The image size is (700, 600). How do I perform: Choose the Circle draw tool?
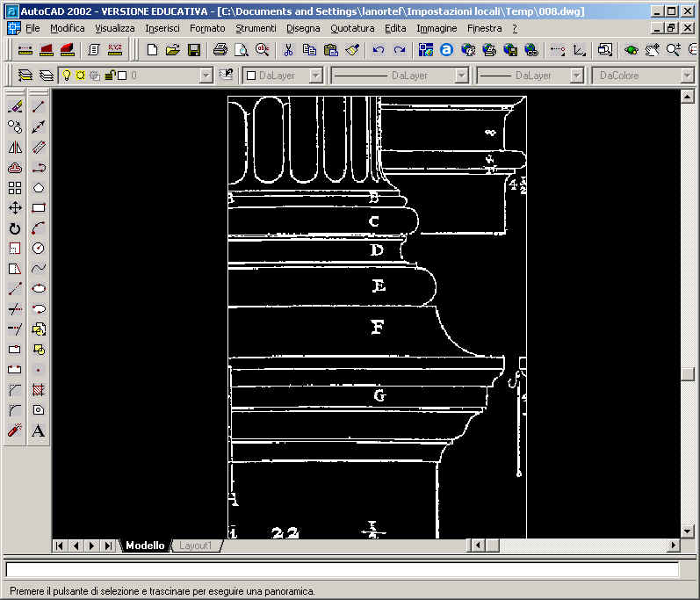(38, 249)
